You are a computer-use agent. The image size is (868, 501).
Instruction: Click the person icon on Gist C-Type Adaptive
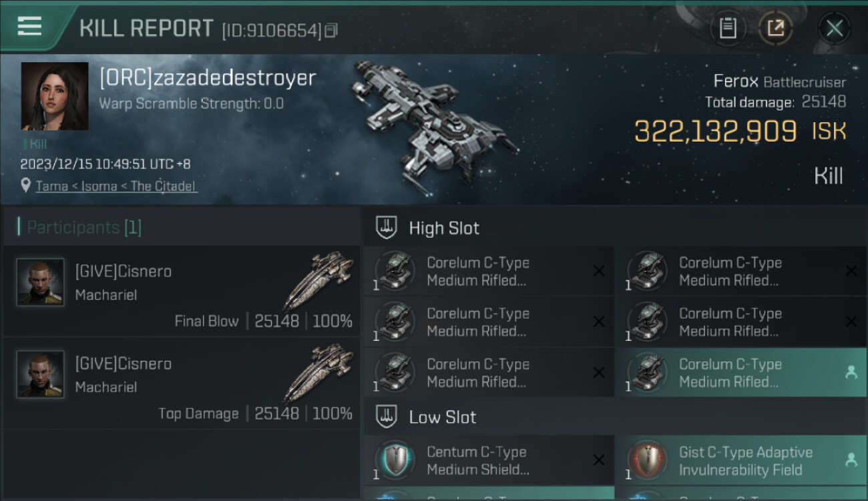point(851,460)
